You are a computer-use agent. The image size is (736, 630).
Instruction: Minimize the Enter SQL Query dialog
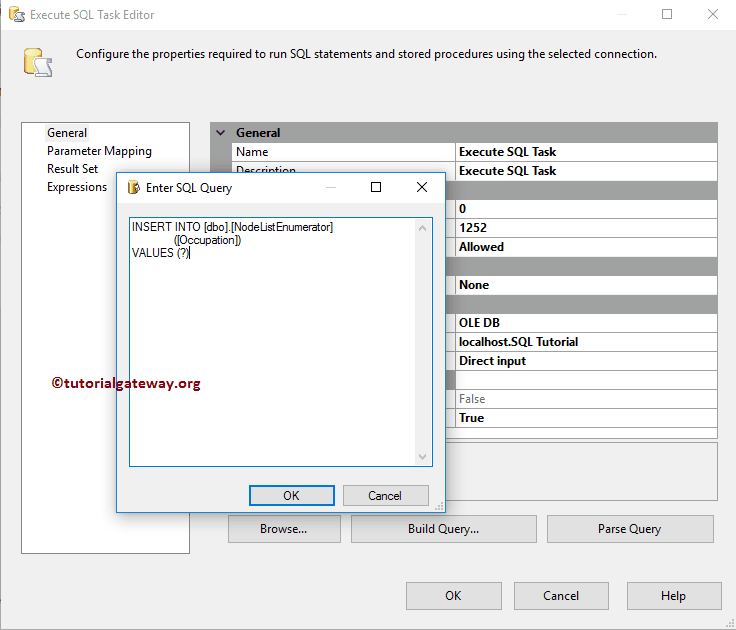tap(331, 187)
